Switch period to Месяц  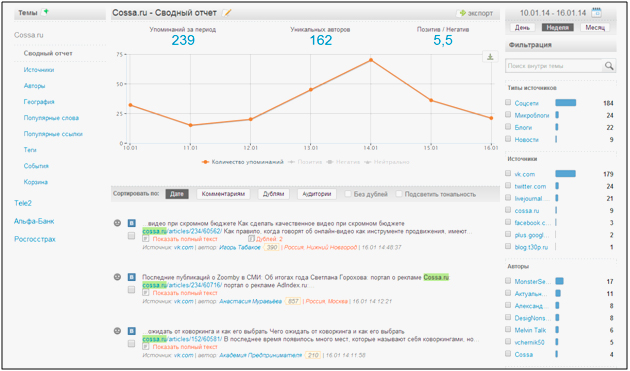[595, 27]
